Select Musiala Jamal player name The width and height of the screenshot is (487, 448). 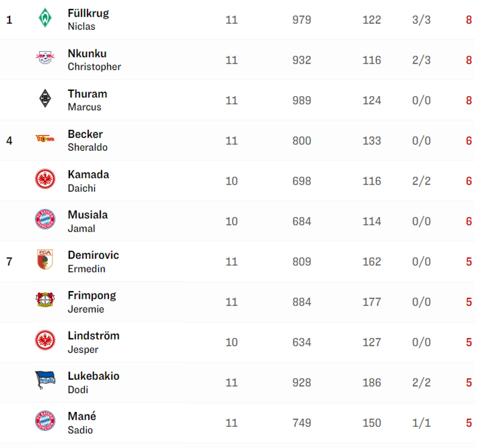pyautogui.click(x=88, y=221)
